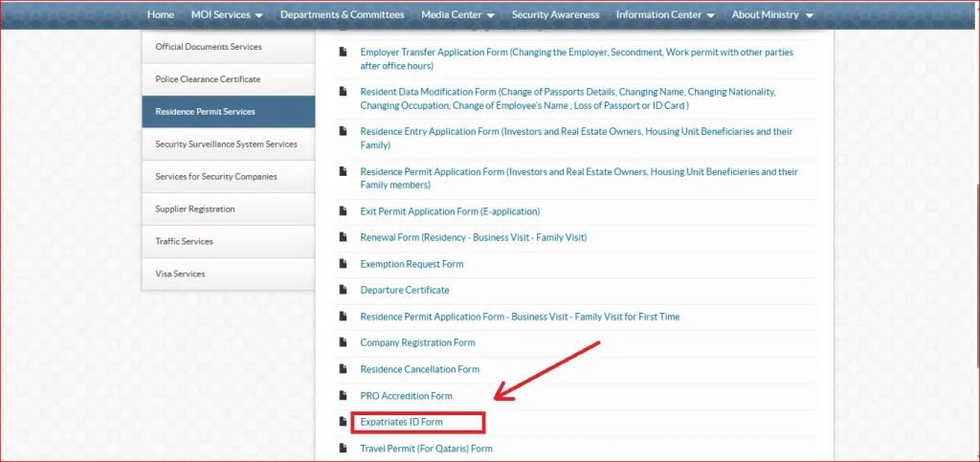Click document icon beside Resident Data Modification Form
This screenshot has height=462, width=980.
(x=343, y=92)
